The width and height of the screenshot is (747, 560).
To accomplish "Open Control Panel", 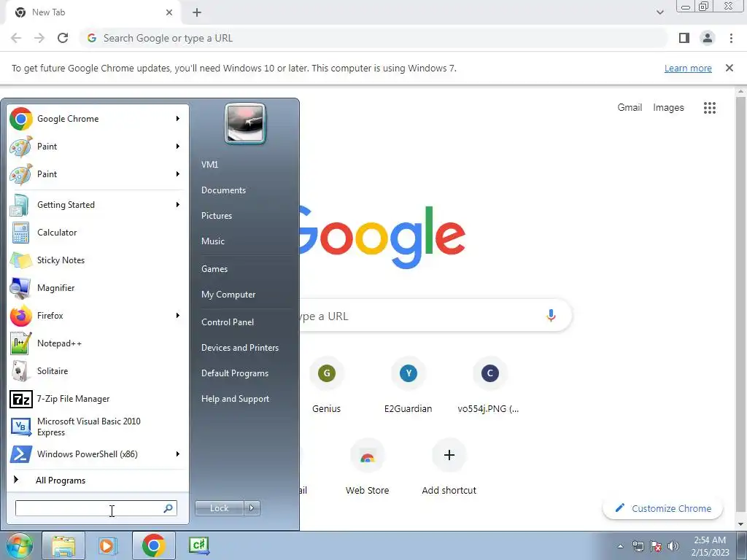I will coord(228,322).
